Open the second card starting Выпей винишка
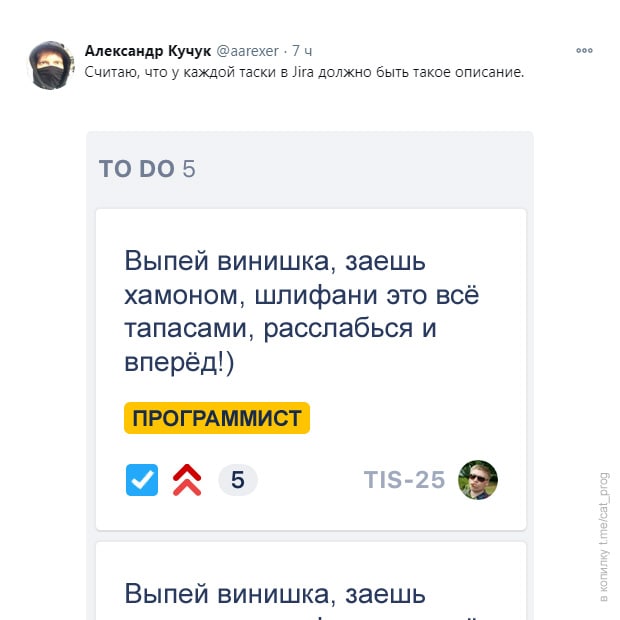 click(x=311, y=581)
